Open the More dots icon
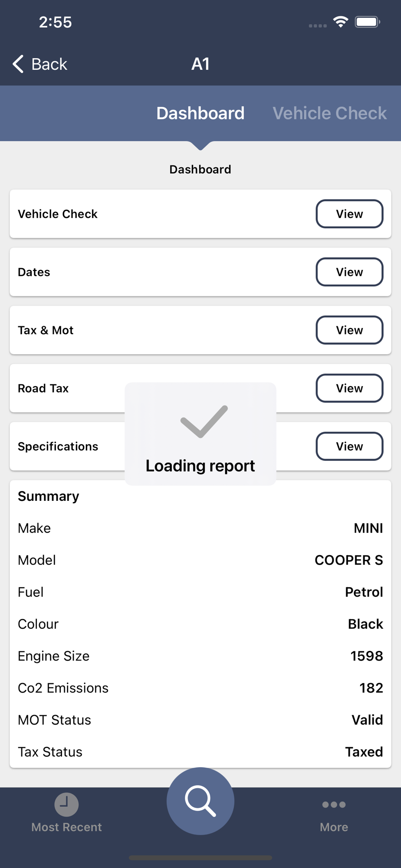Image resolution: width=401 pixels, height=868 pixels. pyautogui.click(x=334, y=805)
